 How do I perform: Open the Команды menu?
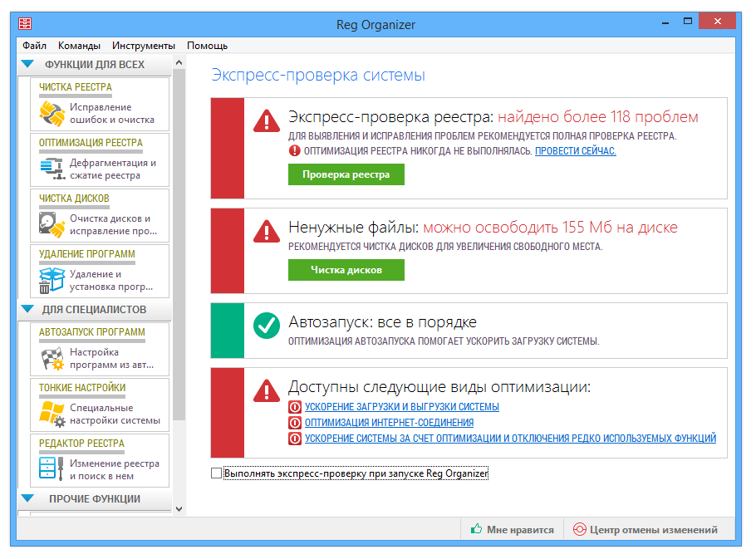point(79,46)
